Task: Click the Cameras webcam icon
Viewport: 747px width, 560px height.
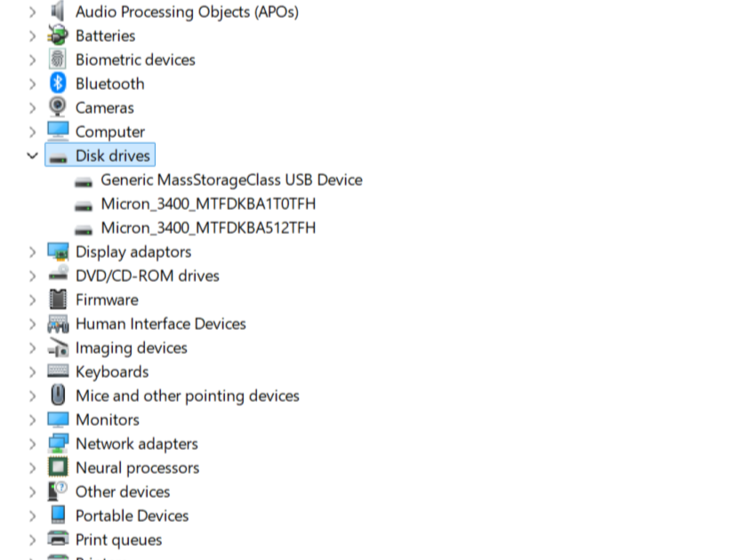Action: [x=57, y=107]
